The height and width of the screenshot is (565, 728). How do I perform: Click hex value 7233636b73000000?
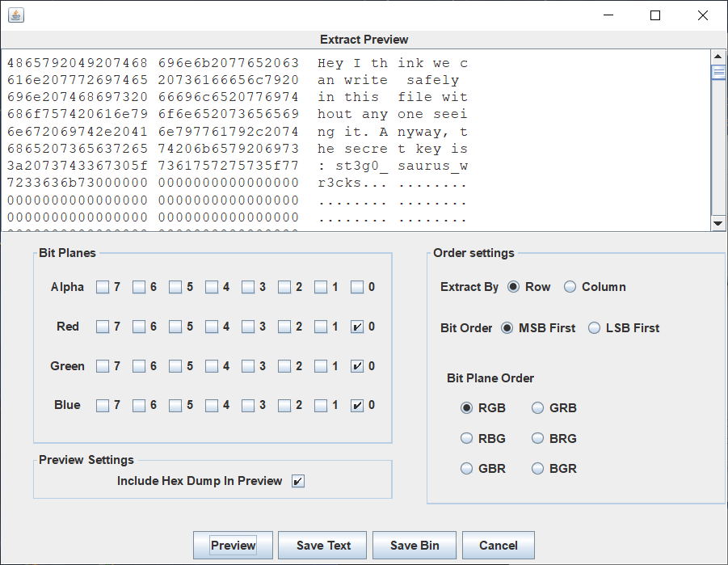pos(78,183)
